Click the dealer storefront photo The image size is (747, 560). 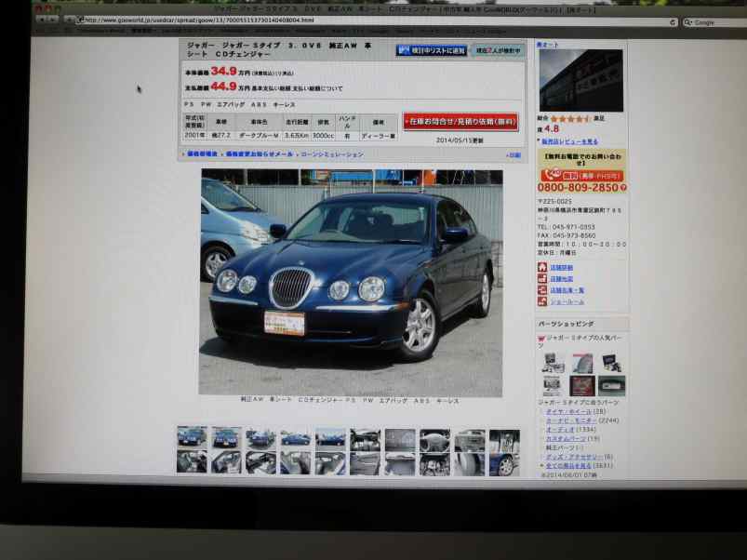(x=580, y=81)
